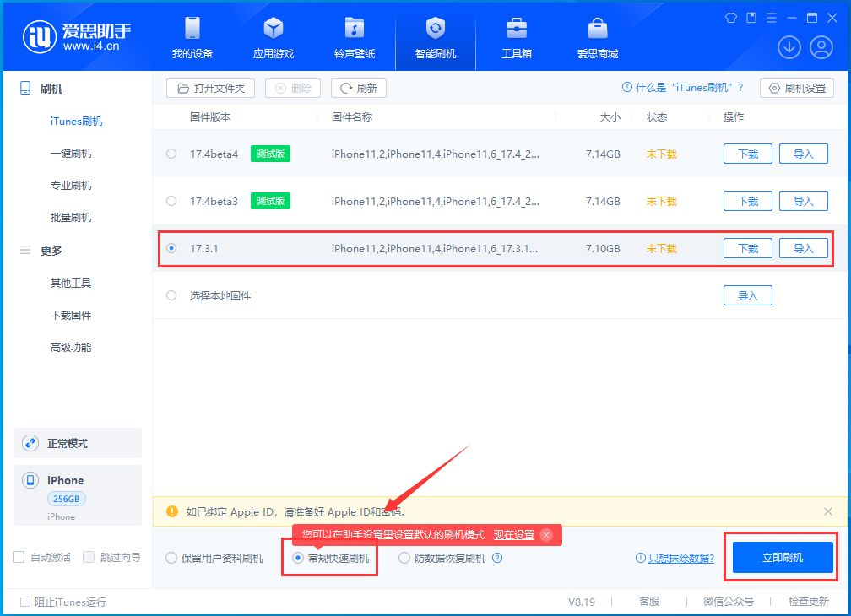Open 应用游戏 apps section
The width and height of the screenshot is (851, 616).
274,38
